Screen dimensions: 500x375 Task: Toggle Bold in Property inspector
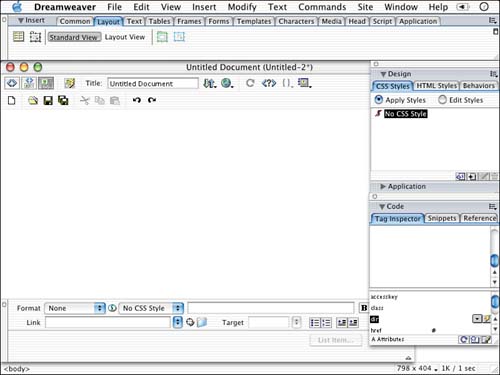tap(364, 308)
